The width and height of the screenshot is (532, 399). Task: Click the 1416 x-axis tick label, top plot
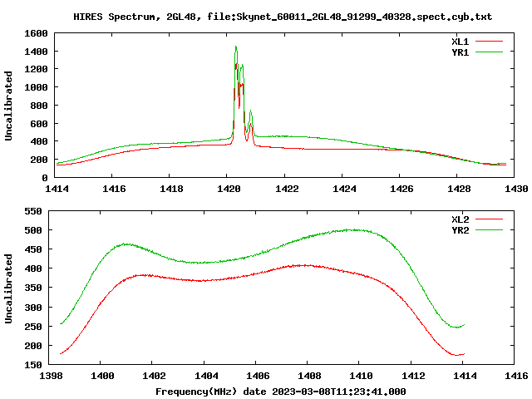coord(114,189)
